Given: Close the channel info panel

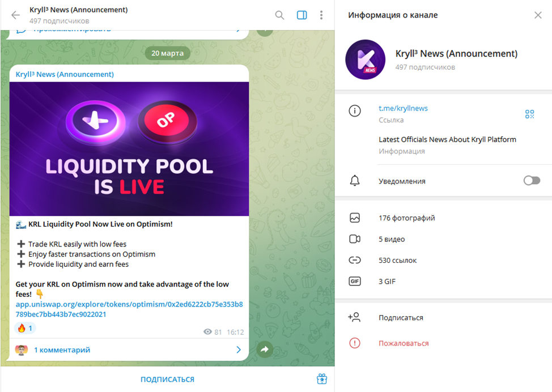Looking at the screenshot, I should [x=538, y=15].
